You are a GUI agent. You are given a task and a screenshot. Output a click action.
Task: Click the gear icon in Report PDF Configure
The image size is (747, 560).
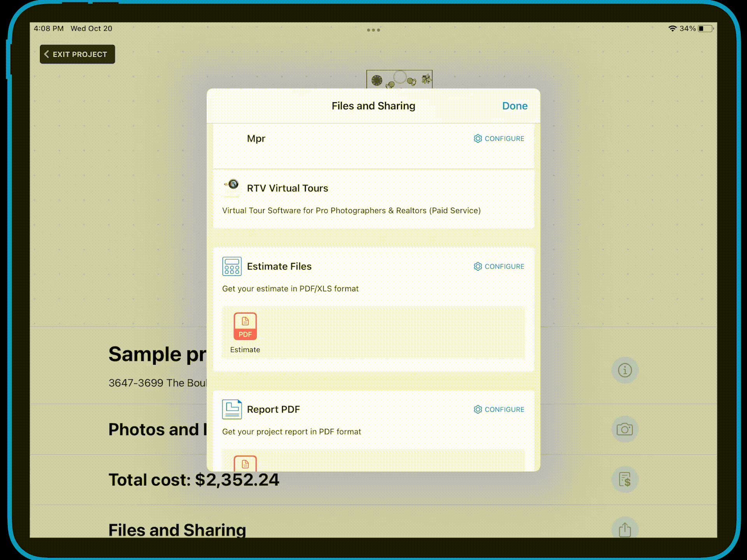(478, 409)
